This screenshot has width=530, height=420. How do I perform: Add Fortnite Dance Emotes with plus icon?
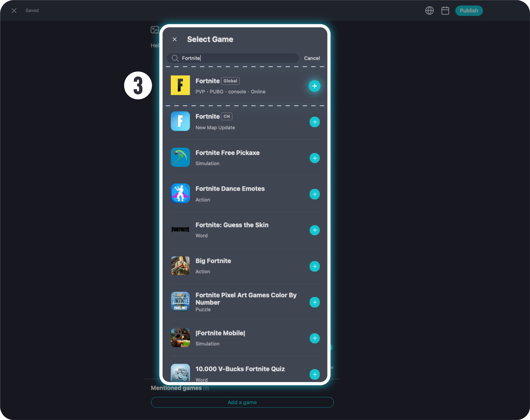point(314,194)
